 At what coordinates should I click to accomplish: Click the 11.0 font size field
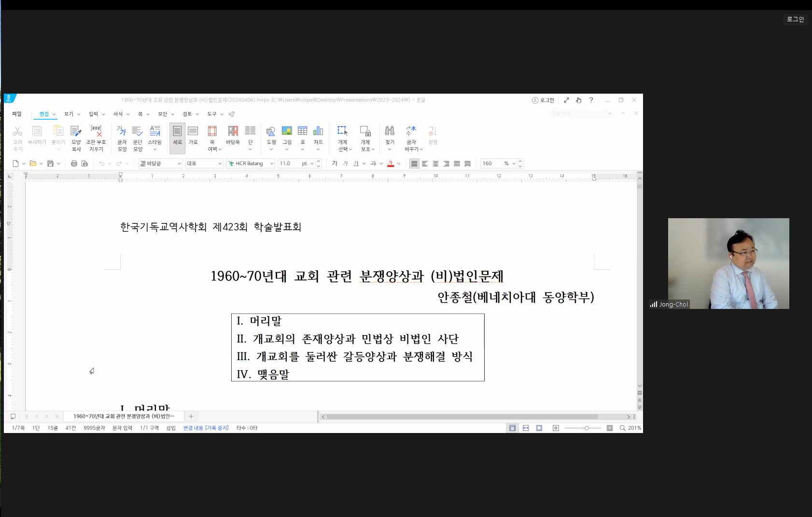point(289,164)
